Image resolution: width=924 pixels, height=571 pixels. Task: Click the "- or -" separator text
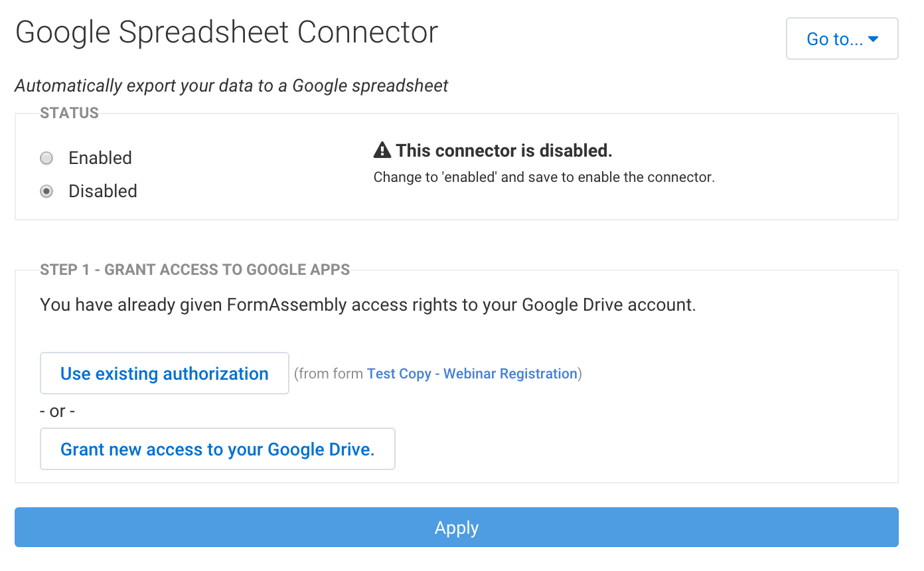point(58,411)
